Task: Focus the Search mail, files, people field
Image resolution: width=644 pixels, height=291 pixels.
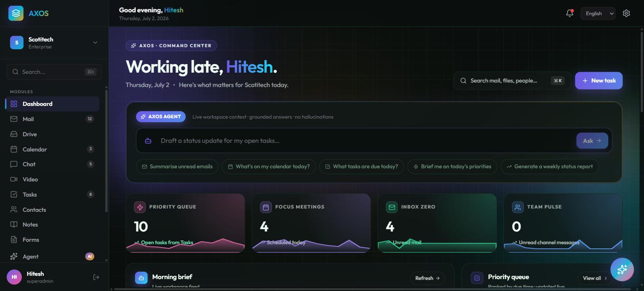Action: pyautogui.click(x=512, y=80)
